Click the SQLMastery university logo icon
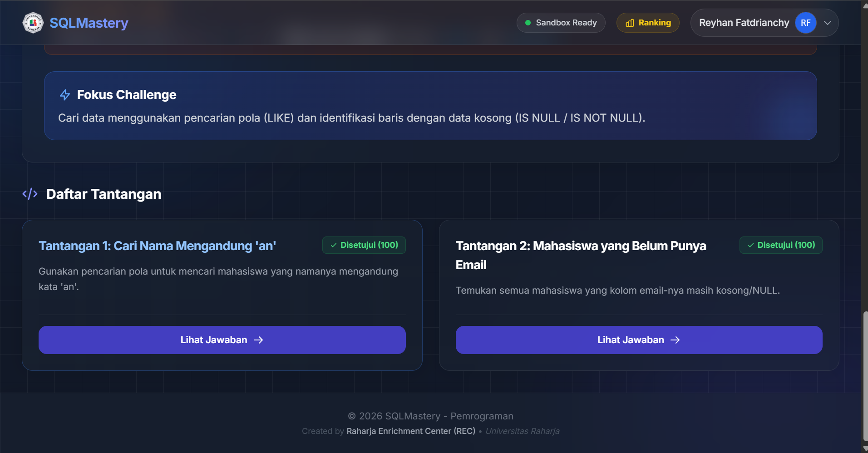 (x=33, y=23)
